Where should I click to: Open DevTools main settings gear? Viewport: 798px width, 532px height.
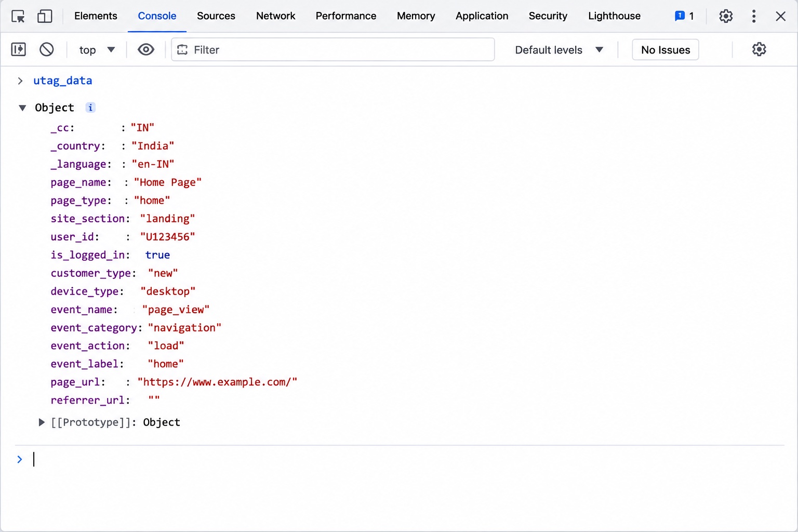pos(726,16)
